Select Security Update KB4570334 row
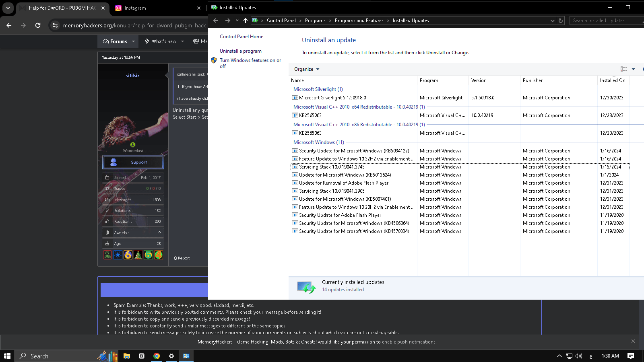Image resolution: width=644 pixels, height=362 pixels. pos(460,231)
